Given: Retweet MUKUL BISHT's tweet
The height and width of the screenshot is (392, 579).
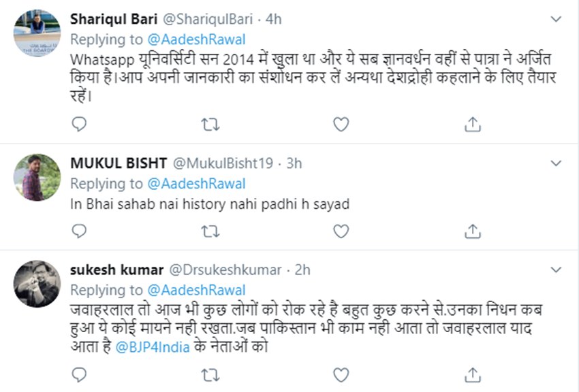Looking at the screenshot, I should (211, 231).
